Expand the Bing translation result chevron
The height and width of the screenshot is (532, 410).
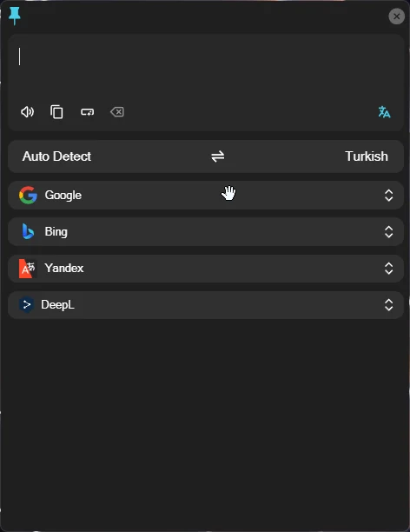pos(388,232)
